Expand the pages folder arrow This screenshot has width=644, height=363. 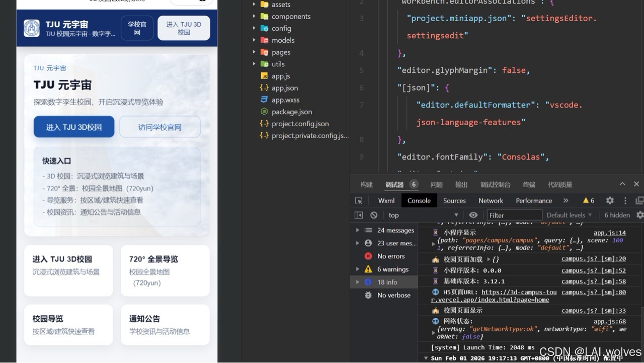coord(254,52)
